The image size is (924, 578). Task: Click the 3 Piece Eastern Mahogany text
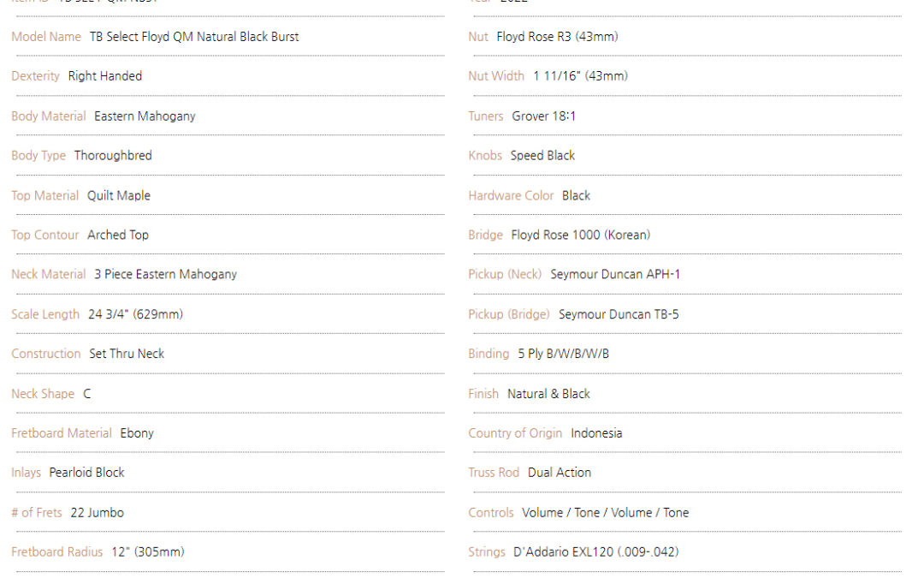tap(166, 274)
